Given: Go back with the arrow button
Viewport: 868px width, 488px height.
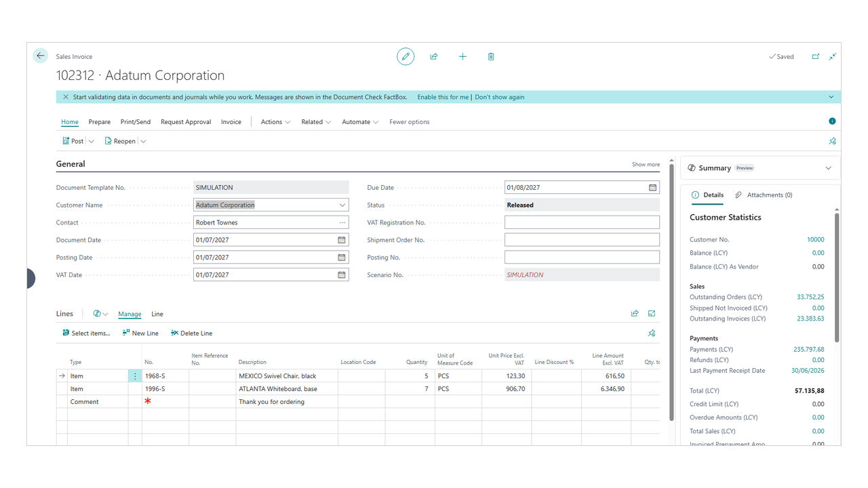Looking at the screenshot, I should coord(41,56).
